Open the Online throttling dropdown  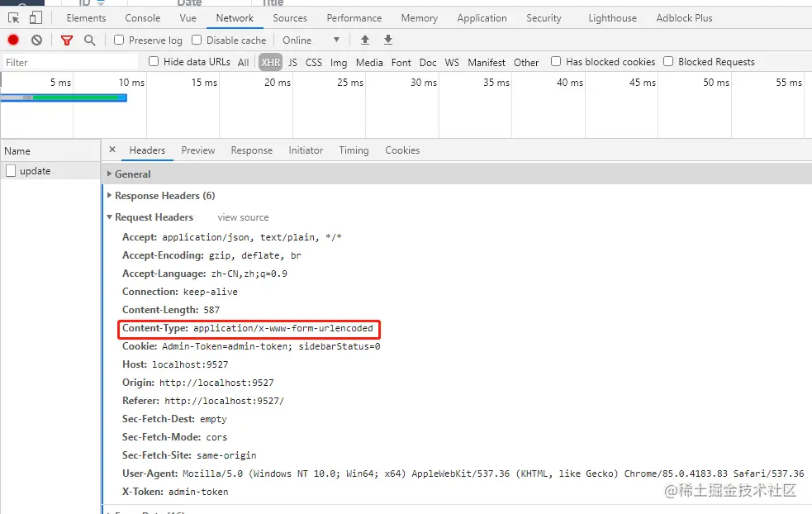coord(311,40)
